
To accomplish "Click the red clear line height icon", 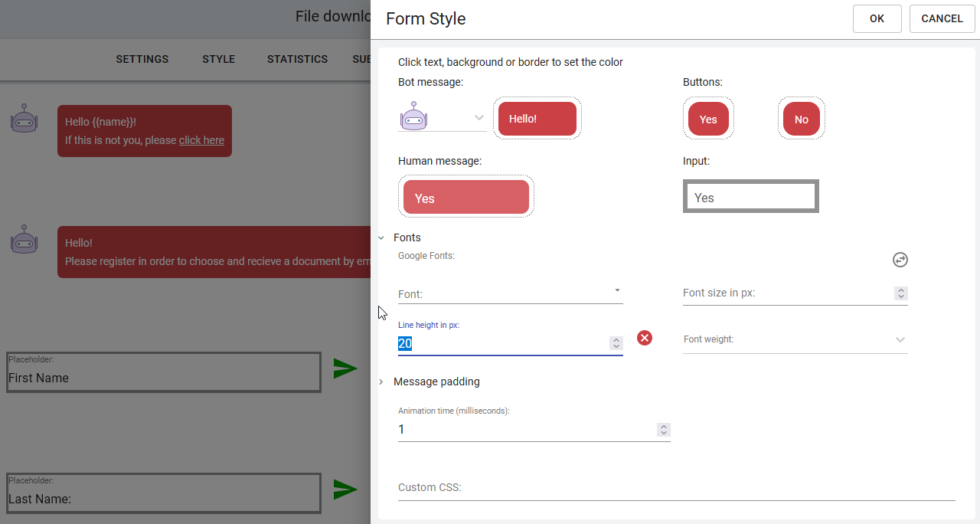I will 645,338.
